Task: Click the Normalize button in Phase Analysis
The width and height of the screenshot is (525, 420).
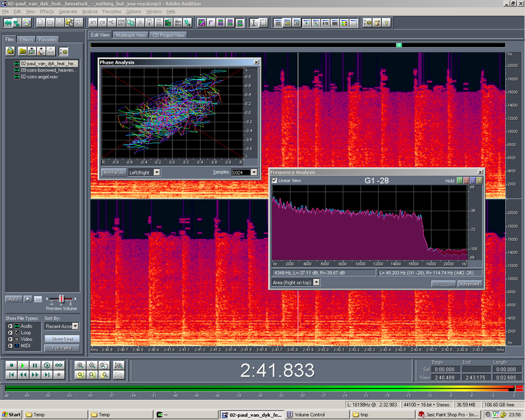Action: coord(114,173)
